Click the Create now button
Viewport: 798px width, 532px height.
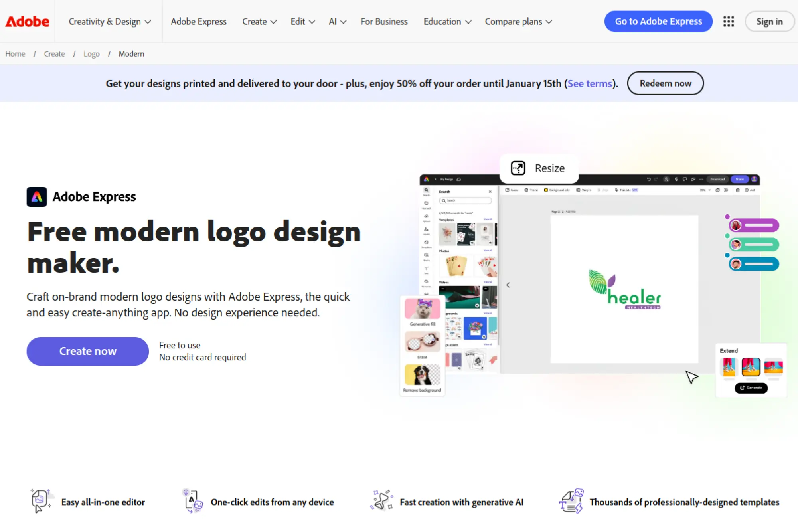(x=87, y=351)
